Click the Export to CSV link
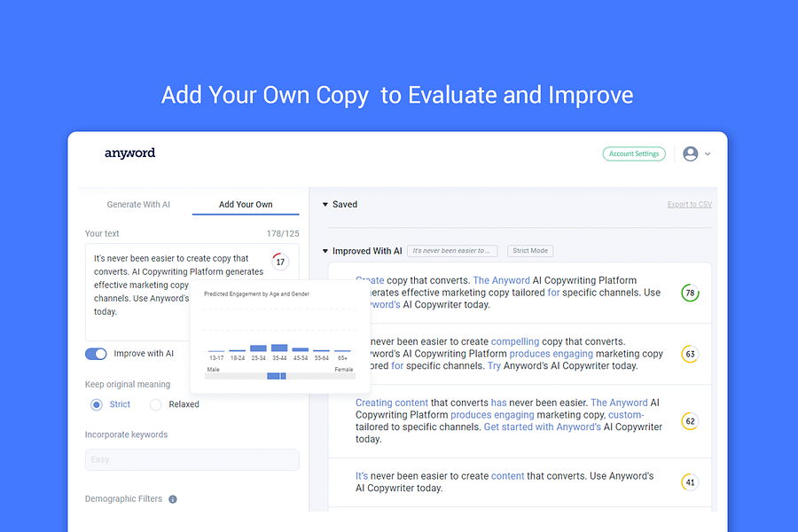798x532 pixels. point(690,204)
